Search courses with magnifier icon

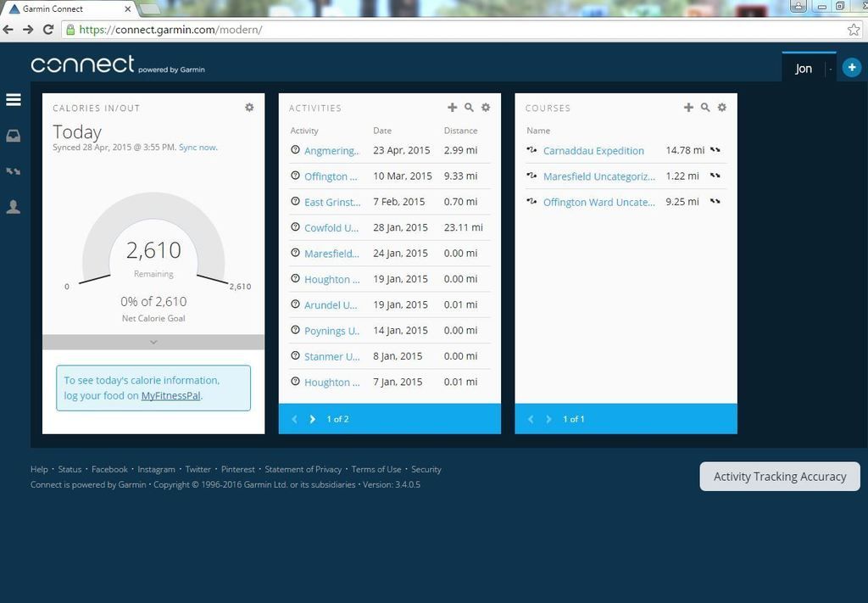[x=705, y=108]
